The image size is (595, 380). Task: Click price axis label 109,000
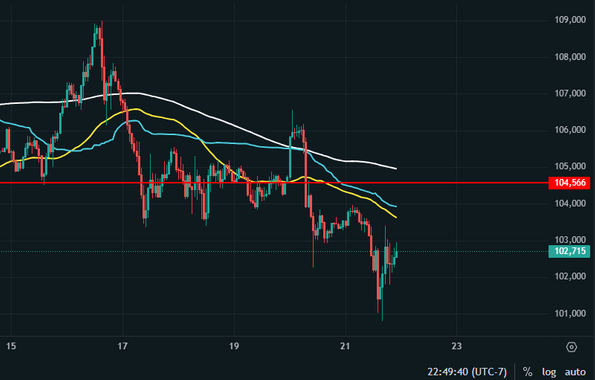coord(570,20)
